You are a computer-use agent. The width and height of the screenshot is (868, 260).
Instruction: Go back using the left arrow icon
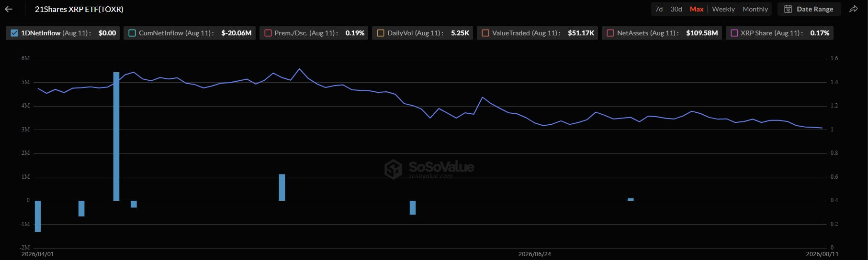(9, 9)
